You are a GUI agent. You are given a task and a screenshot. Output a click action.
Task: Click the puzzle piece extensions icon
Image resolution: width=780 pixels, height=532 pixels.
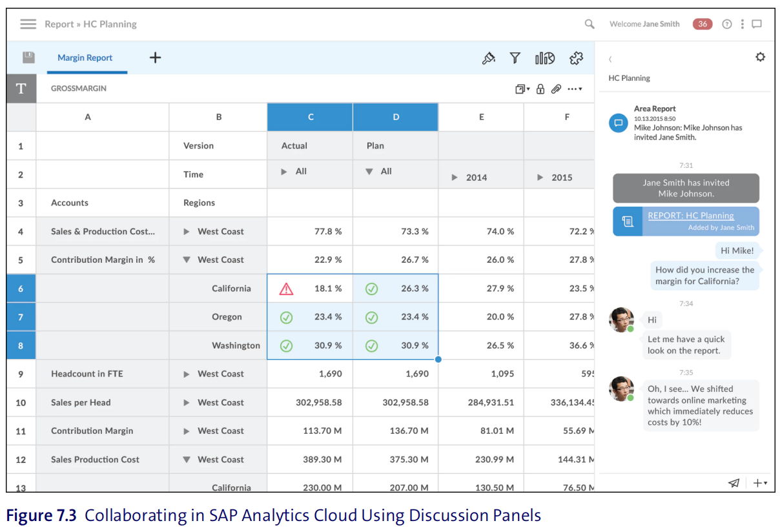tap(576, 58)
